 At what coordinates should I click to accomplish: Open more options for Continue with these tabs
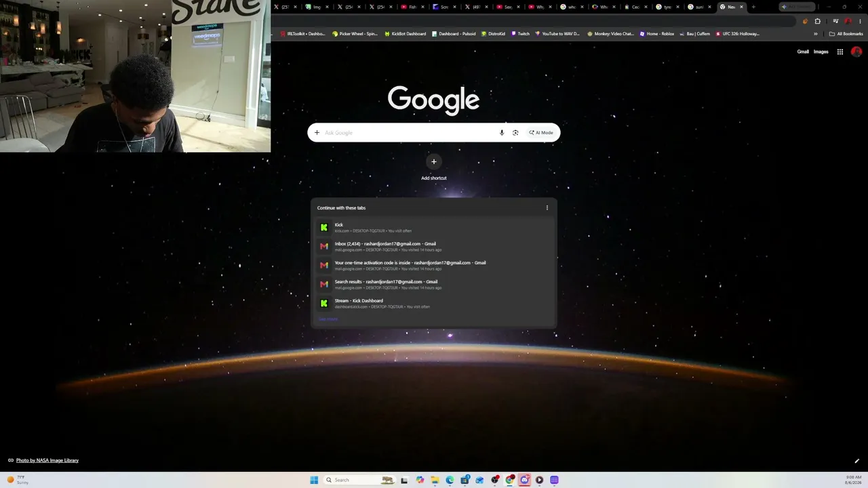(547, 208)
